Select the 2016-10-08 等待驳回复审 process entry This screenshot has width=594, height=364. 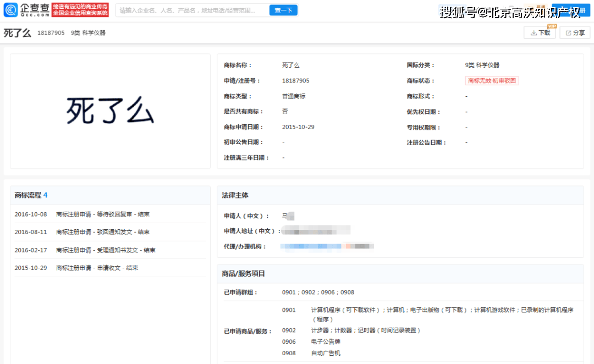click(x=82, y=214)
